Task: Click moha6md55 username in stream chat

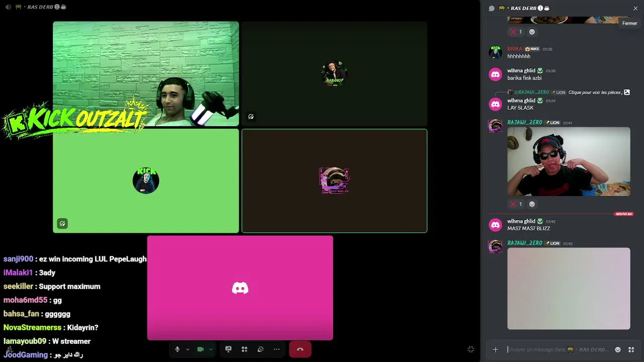Action: (25, 300)
